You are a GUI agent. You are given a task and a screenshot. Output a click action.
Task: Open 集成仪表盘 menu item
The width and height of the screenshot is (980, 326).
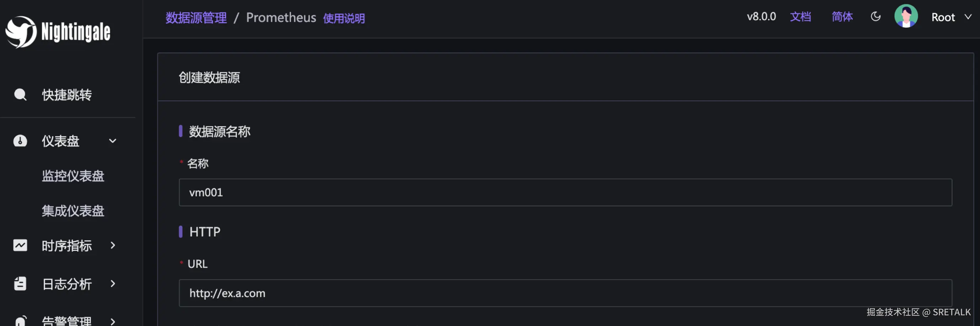coord(72,211)
